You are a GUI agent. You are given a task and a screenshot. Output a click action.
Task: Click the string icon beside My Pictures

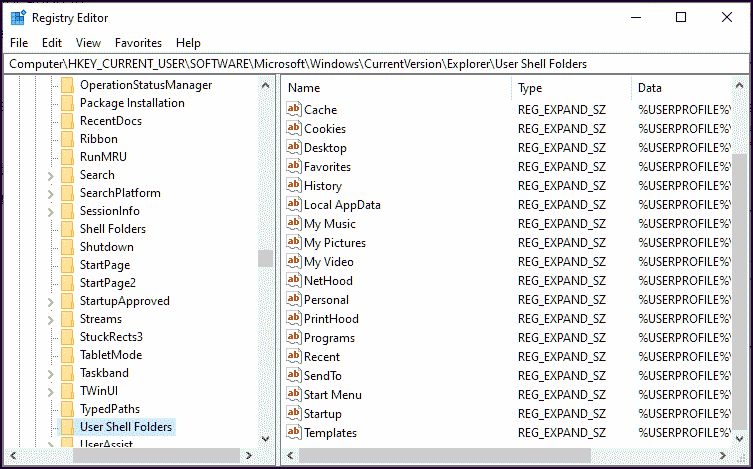293,242
